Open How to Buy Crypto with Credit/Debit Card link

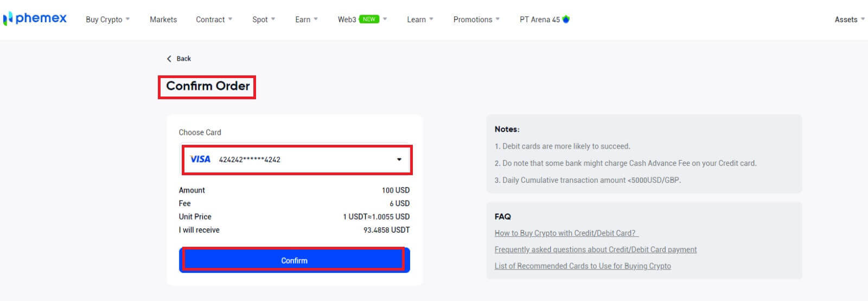point(566,233)
